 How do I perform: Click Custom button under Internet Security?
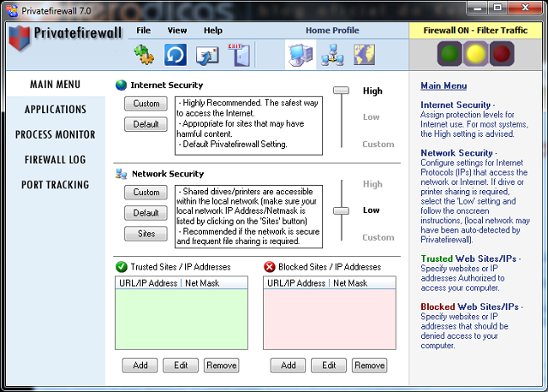[146, 104]
